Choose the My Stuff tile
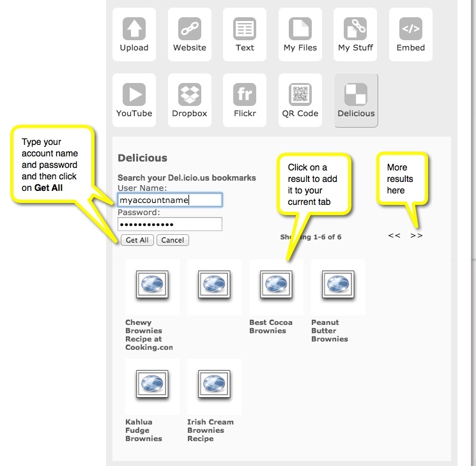 [355, 34]
